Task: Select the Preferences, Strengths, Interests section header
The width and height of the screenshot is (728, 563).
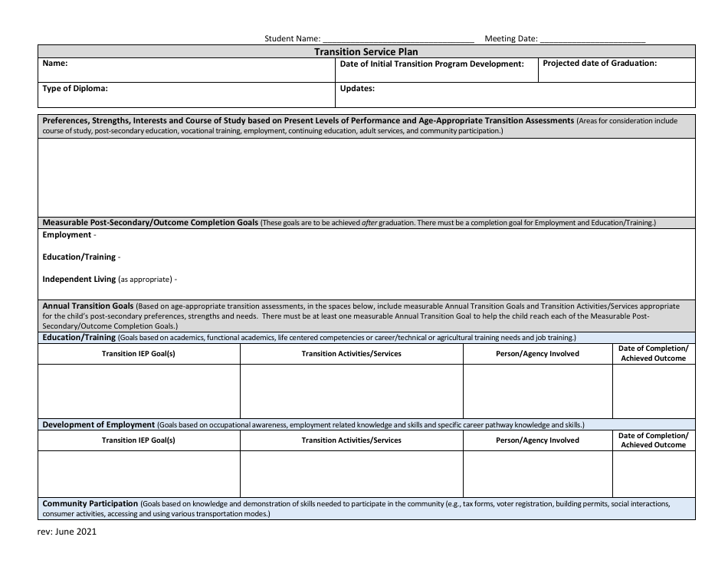Action: point(366,126)
